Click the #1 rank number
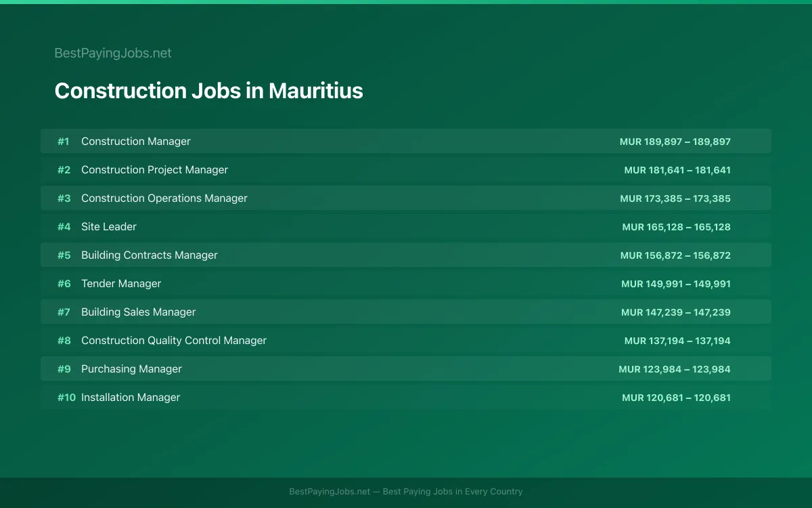Viewport: 812px width, 508px height. (x=63, y=142)
